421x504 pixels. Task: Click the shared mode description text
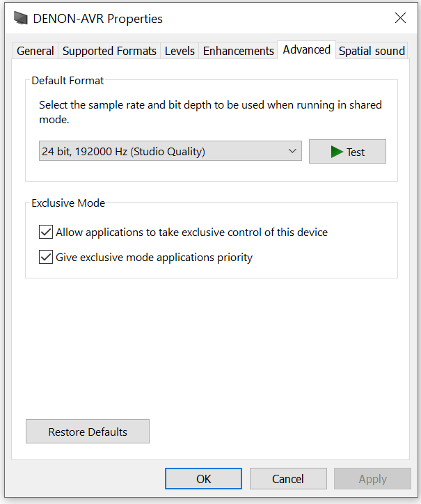[210, 112]
